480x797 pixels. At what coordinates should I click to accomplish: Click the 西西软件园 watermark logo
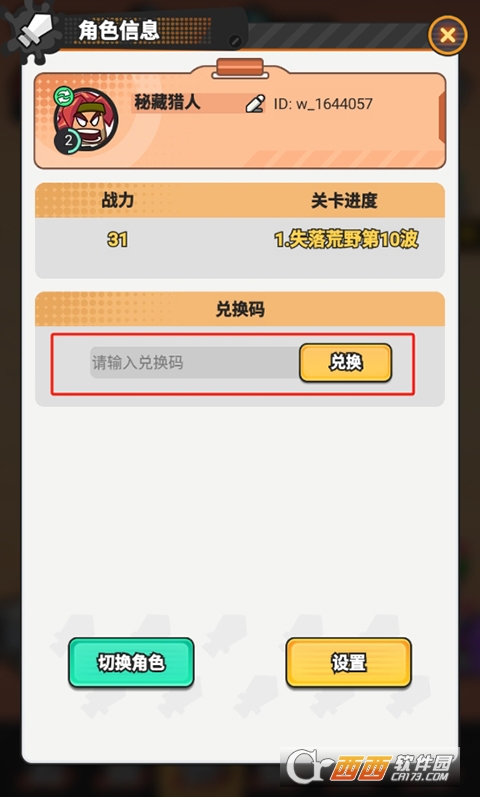[370, 769]
